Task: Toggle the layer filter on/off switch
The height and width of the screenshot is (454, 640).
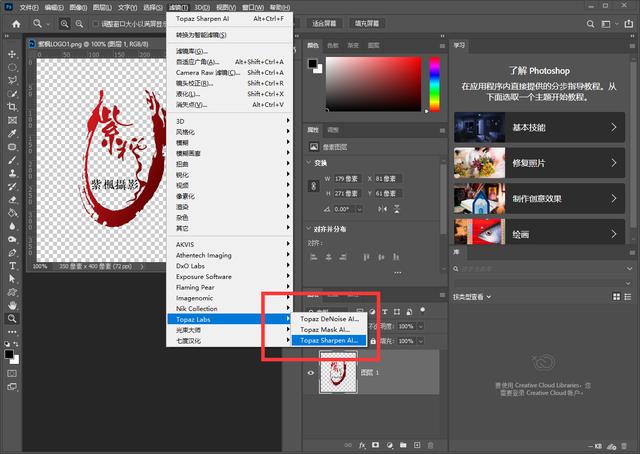Action: [422, 310]
